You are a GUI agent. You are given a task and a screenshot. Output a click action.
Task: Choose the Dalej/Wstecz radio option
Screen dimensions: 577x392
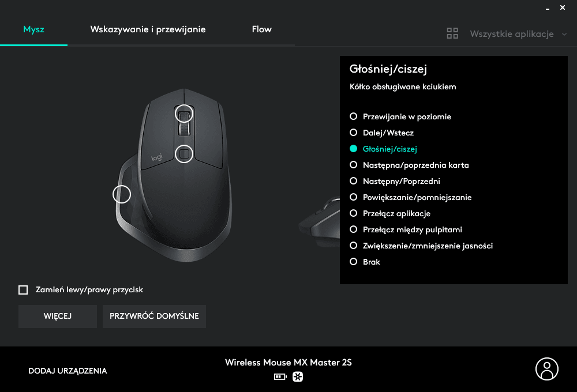[353, 133]
